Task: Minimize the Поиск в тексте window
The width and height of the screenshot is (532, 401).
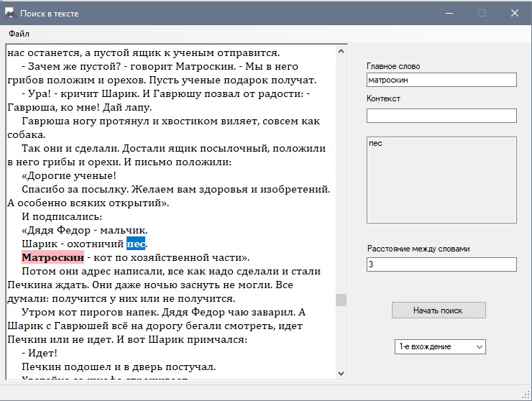Action: click(449, 13)
